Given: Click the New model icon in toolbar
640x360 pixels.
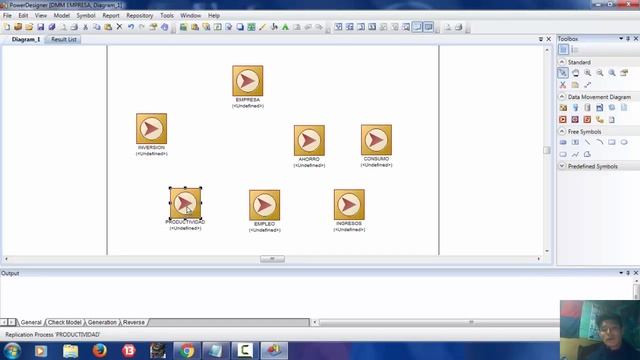Looking at the screenshot, I should [7, 27].
